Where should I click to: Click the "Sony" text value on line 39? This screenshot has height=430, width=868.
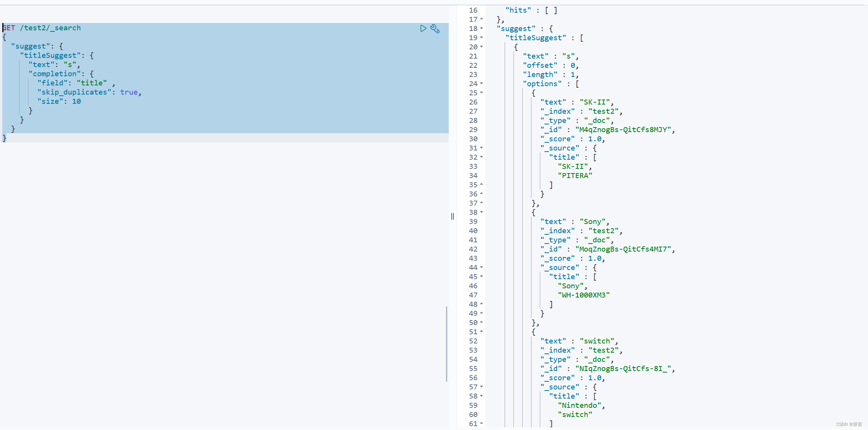click(592, 222)
